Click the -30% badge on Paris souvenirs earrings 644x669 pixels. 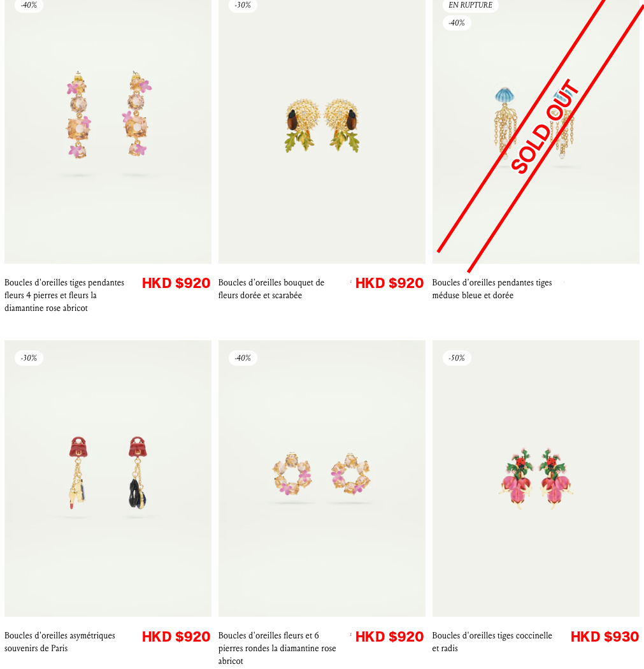coord(29,358)
